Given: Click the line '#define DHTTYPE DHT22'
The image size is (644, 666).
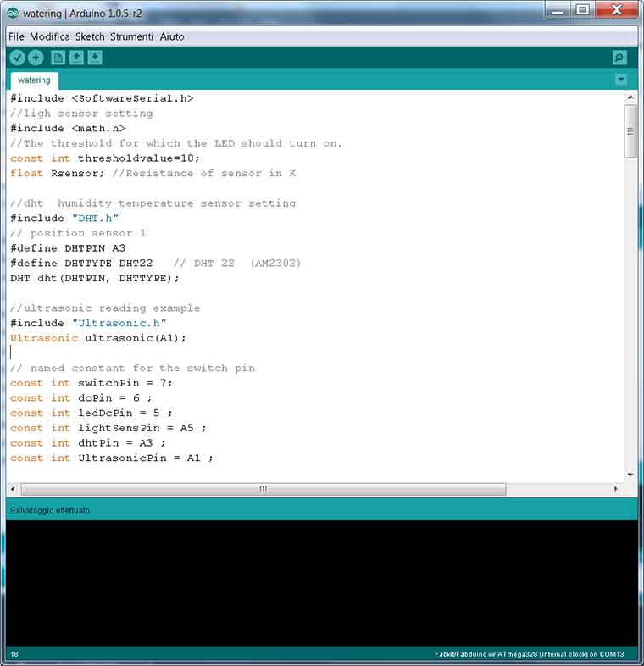Looking at the screenshot, I should (81, 263).
